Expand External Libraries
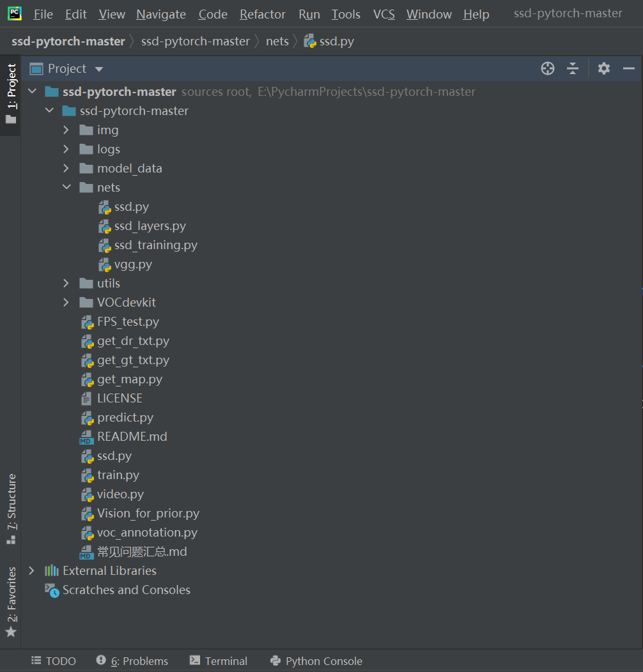 click(x=31, y=570)
